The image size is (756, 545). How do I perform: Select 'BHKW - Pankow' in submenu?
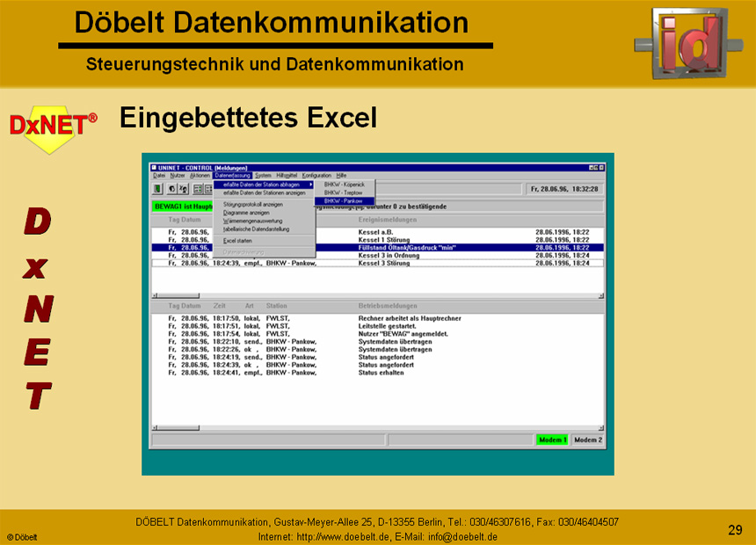tap(345, 201)
